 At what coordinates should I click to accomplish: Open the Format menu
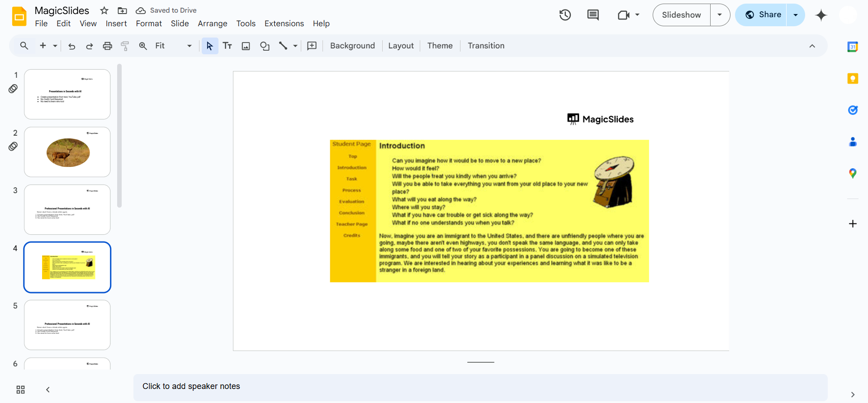tap(149, 24)
